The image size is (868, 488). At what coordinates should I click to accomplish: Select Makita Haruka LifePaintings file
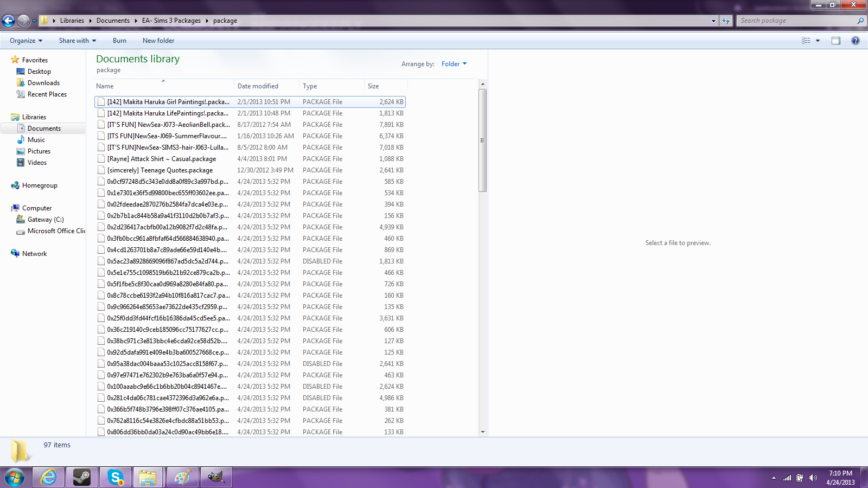click(250, 113)
